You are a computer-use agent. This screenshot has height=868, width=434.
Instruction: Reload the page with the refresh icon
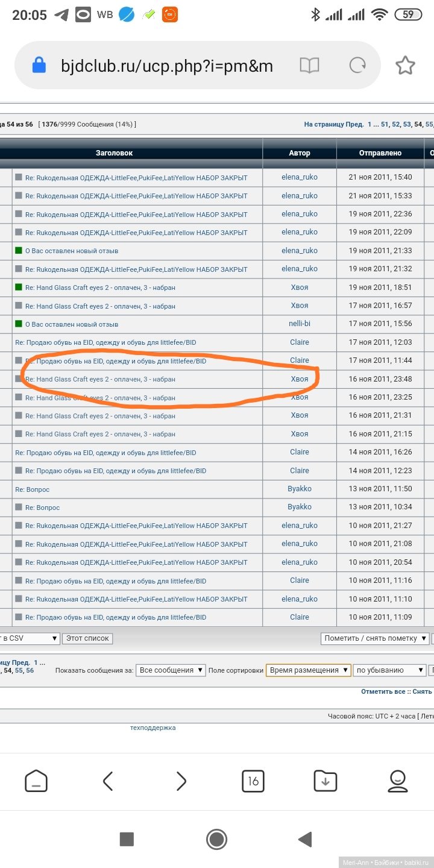(x=357, y=66)
